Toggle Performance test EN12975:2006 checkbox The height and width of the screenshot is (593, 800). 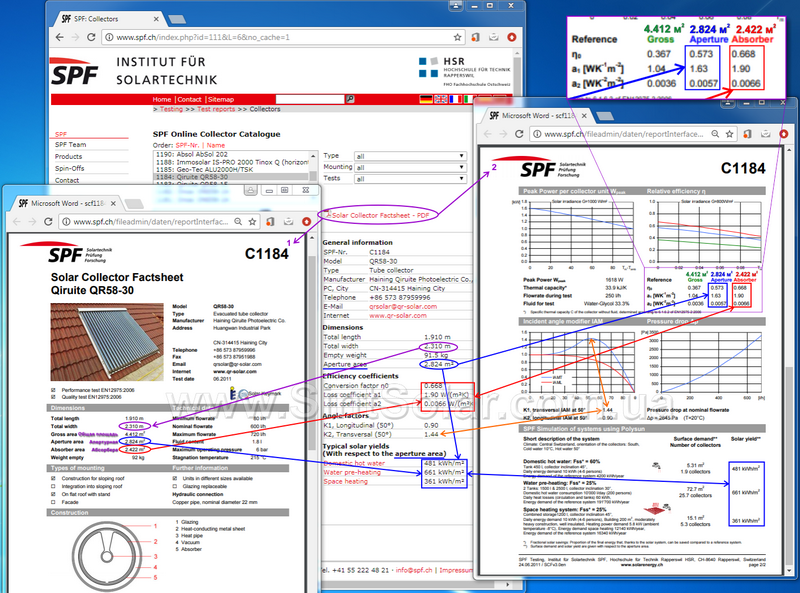coord(53,390)
